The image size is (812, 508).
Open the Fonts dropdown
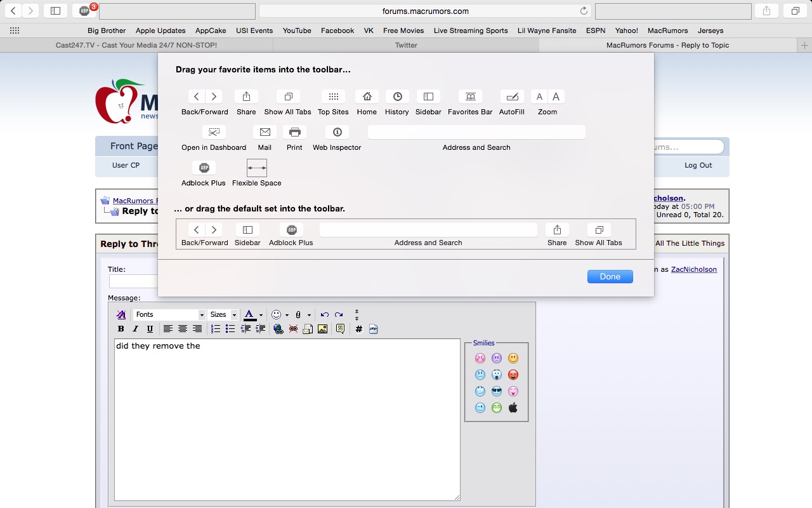click(x=169, y=314)
